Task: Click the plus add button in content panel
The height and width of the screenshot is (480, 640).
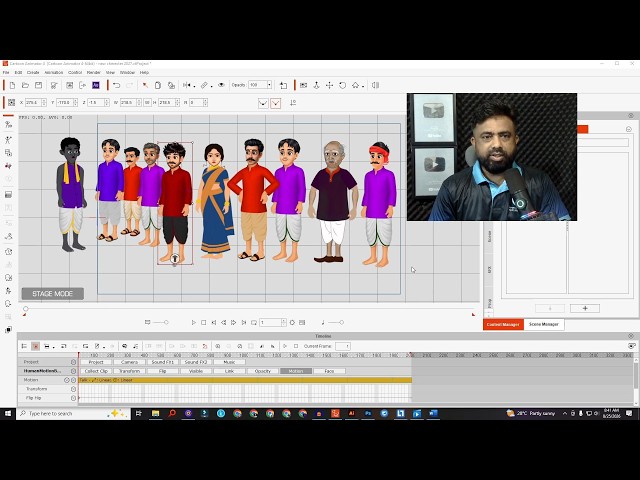Action: coord(585,308)
